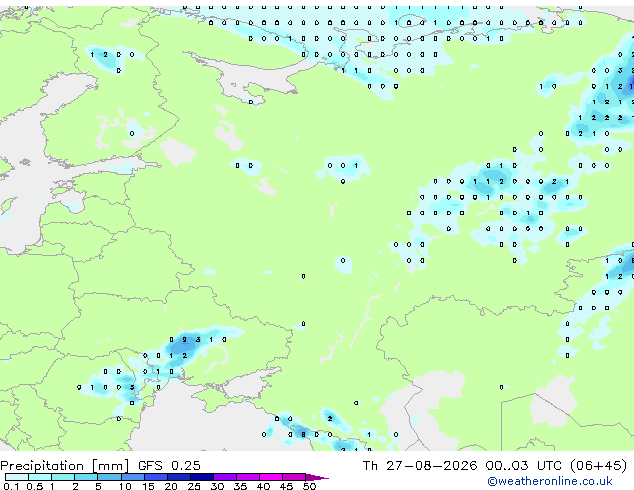Click the '45' legend scale label
The image size is (634, 490).
(286, 486)
